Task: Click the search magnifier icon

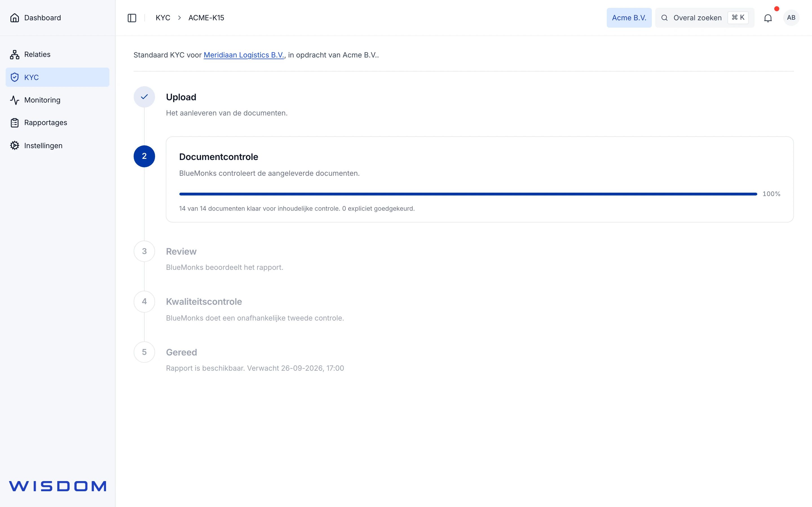Action: tap(664, 18)
